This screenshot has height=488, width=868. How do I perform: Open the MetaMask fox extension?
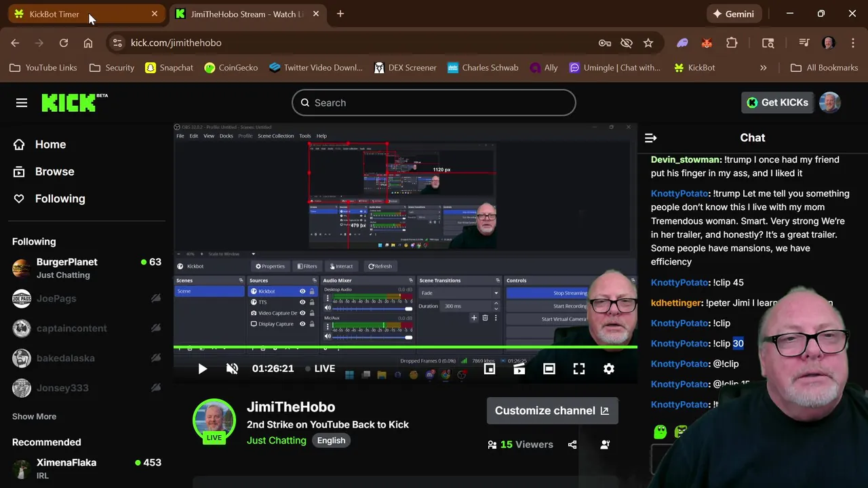(707, 43)
